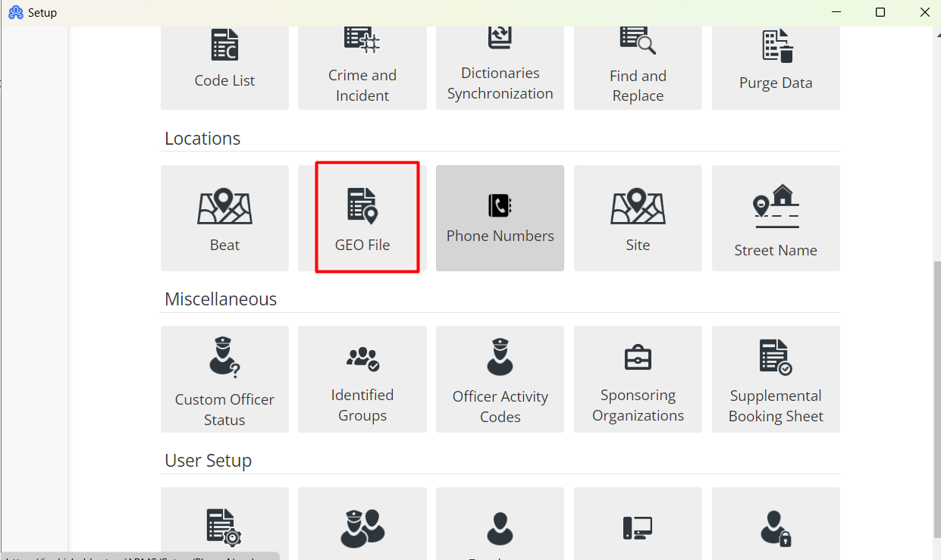Image resolution: width=941 pixels, height=560 pixels.
Task: Open Officer Activity Codes
Action: coord(500,379)
